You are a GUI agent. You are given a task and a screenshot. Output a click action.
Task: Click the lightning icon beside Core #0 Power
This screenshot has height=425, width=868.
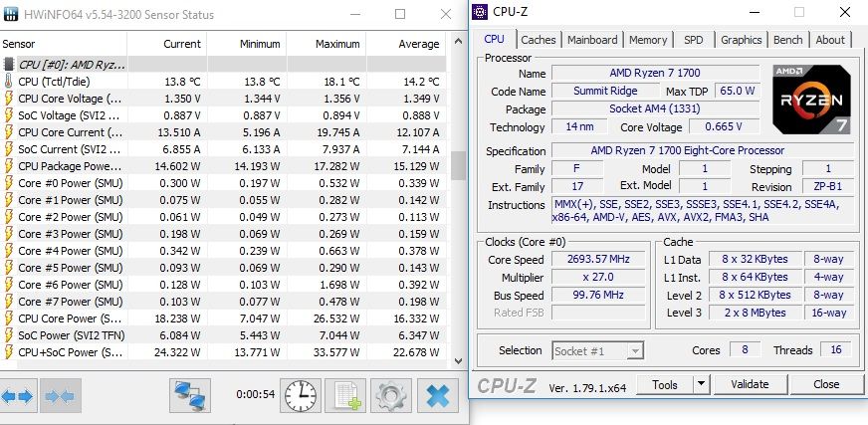point(8,182)
